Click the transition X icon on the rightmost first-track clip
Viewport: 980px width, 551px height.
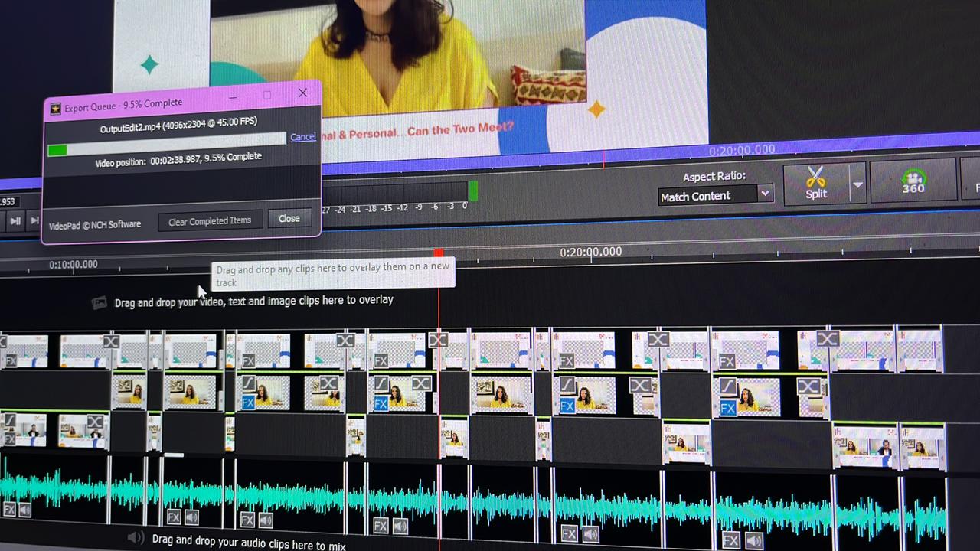click(x=827, y=338)
